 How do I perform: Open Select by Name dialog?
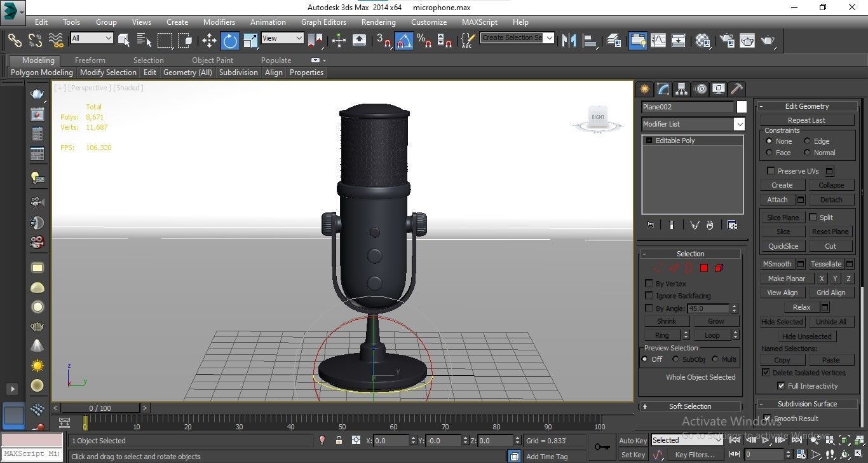point(144,40)
